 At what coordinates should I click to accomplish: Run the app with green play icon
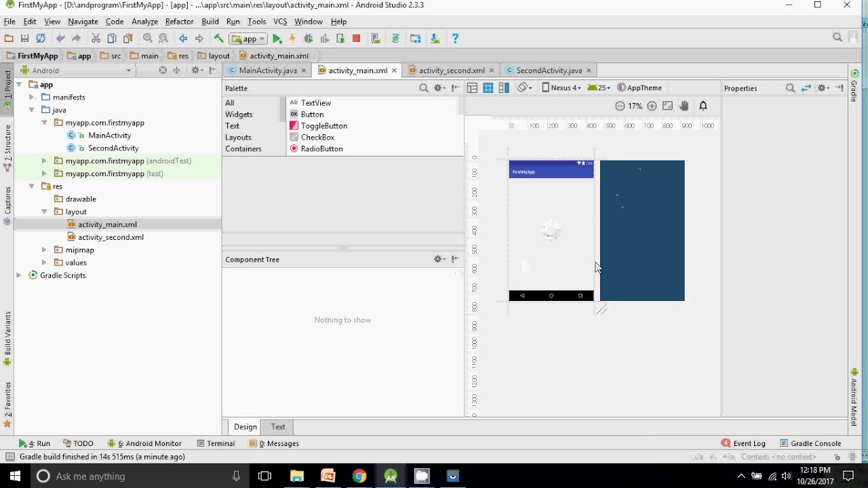(x=277, y=39)
